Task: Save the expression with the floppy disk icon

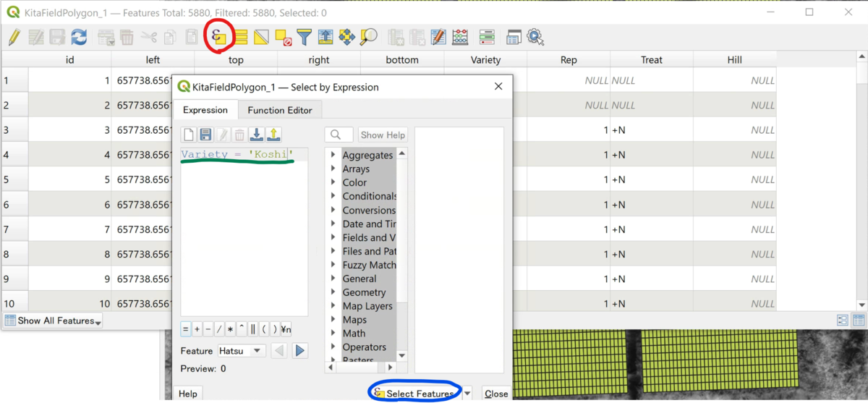Action: [205, 135]
